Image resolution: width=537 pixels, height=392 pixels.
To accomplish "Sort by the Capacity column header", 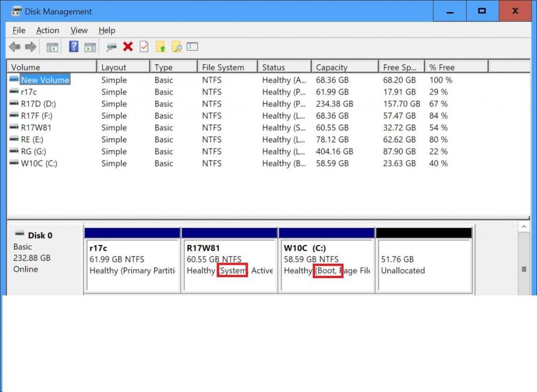I will [x=345, y=67].
